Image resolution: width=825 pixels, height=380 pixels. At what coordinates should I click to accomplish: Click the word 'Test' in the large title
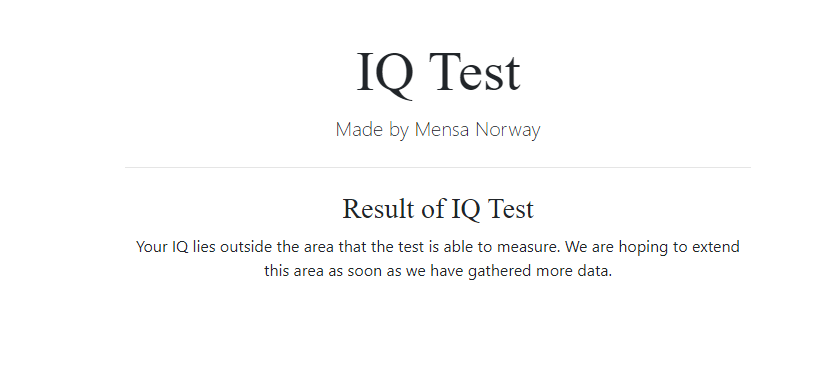click(x=475, y=73)
